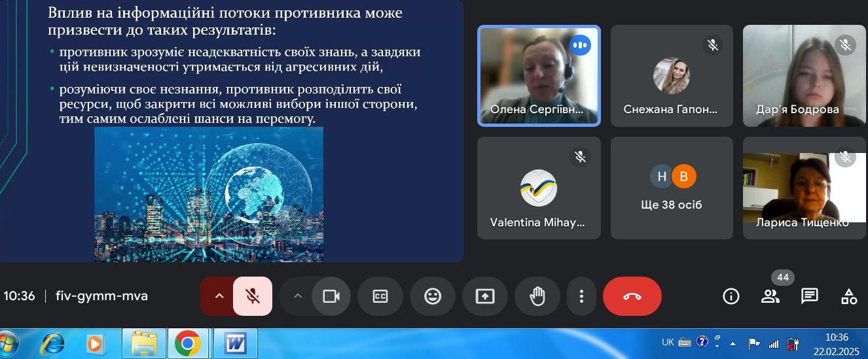Toggle closed captions CC button
This screenshot has width=868, height=359.
(380, 296)
